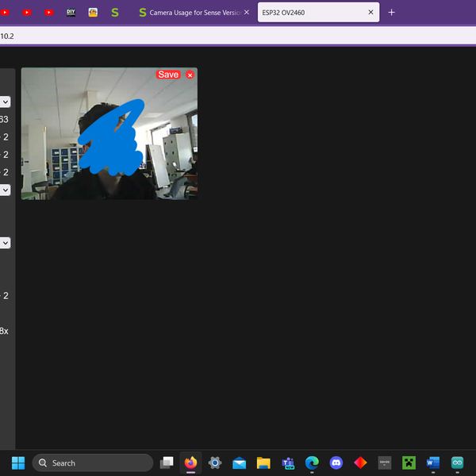Click the camera stream image
This screenshot has height=476, width=476.
click(109, 133)
